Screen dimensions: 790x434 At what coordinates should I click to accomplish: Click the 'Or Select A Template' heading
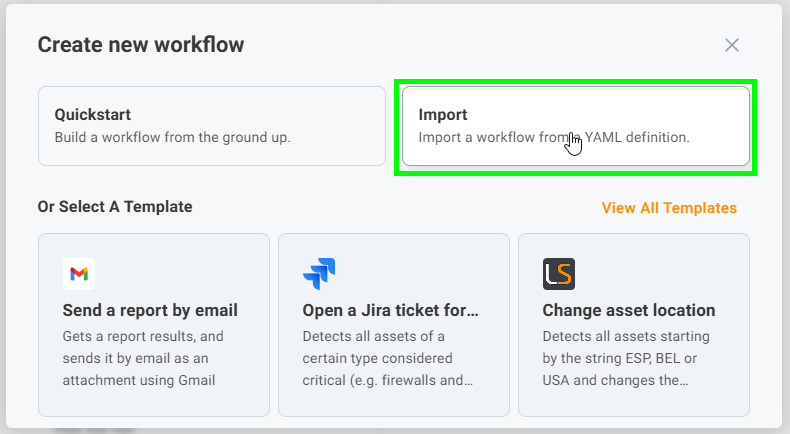coord(115,207)
